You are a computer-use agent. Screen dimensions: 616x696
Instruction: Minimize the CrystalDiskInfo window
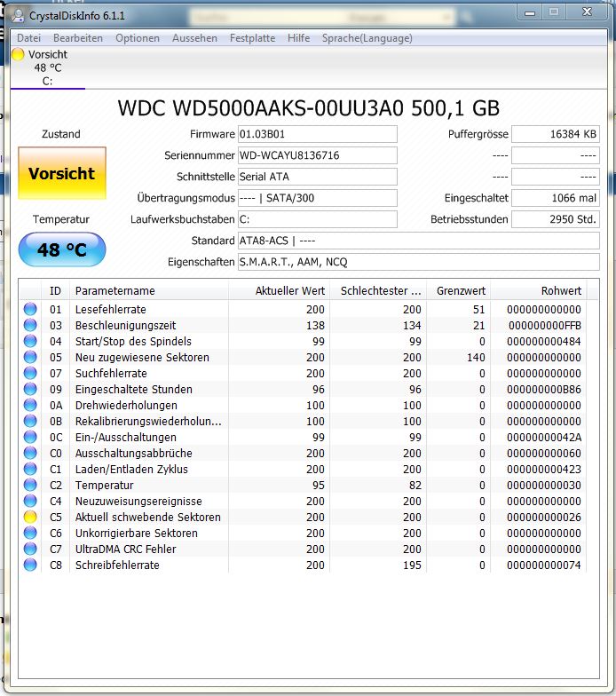pyautogui.click(x=530, y=12)
